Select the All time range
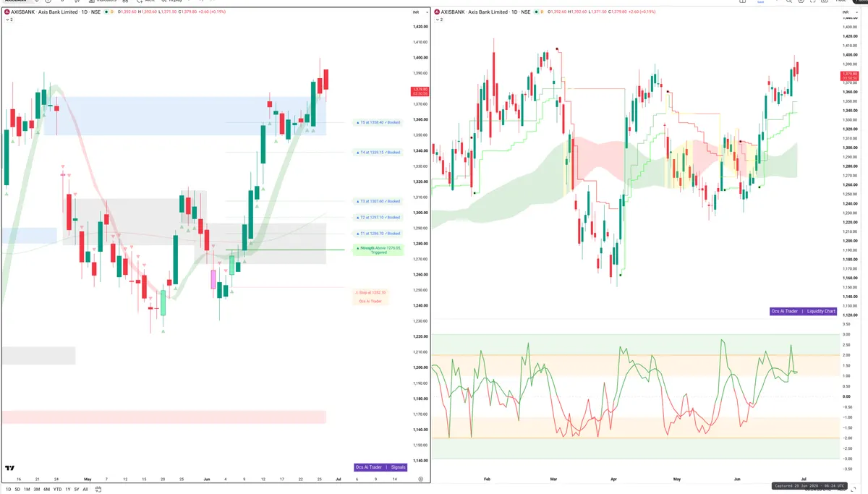The height and width of the screenshot is (494, 868). [x=85, y=490]
